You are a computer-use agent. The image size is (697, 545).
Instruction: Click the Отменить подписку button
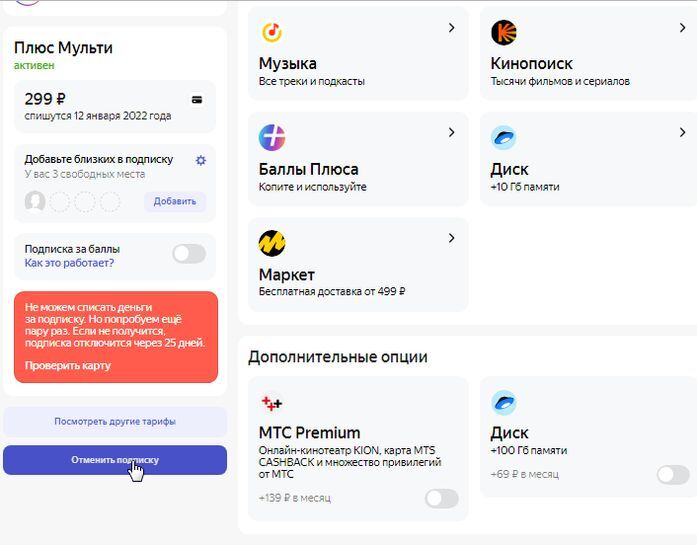click(115, 460)
